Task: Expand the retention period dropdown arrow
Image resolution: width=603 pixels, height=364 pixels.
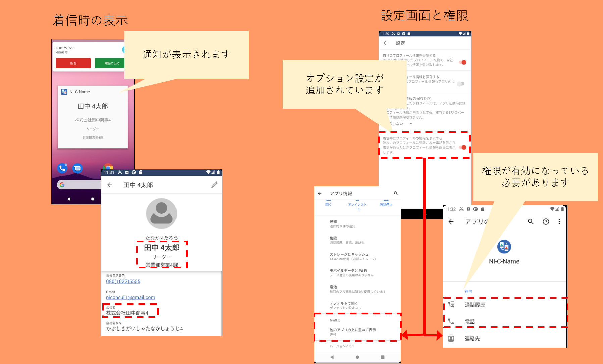Action: click(x=411, y=124)
